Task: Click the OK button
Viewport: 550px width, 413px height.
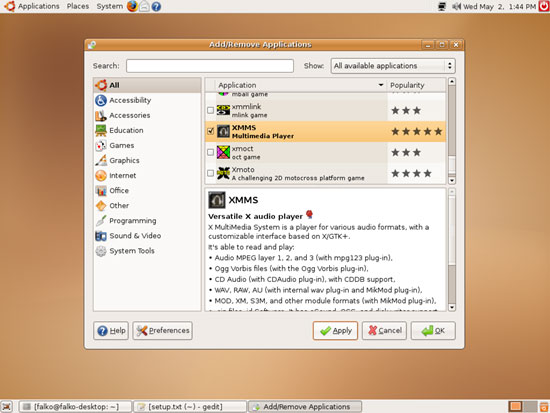Action: (x=433, y=331)
